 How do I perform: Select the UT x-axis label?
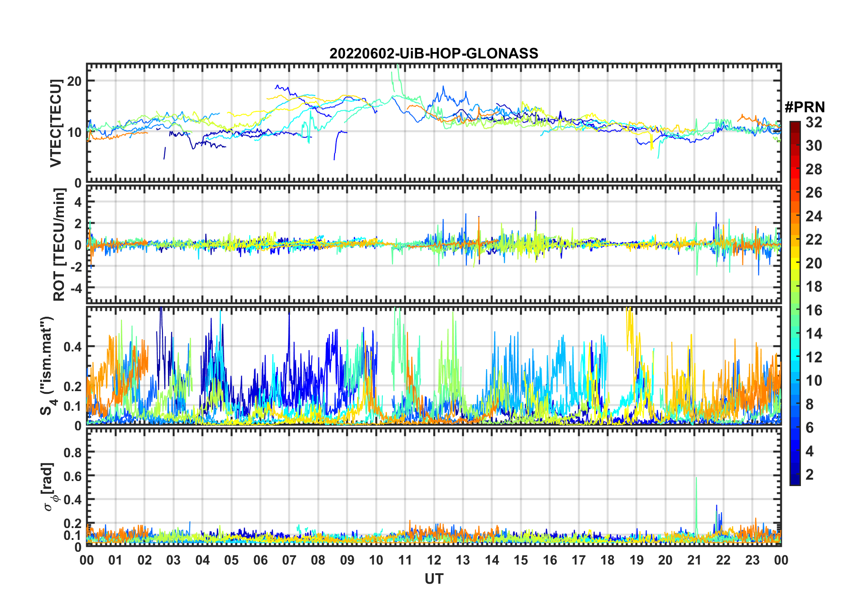coord(434,579)
